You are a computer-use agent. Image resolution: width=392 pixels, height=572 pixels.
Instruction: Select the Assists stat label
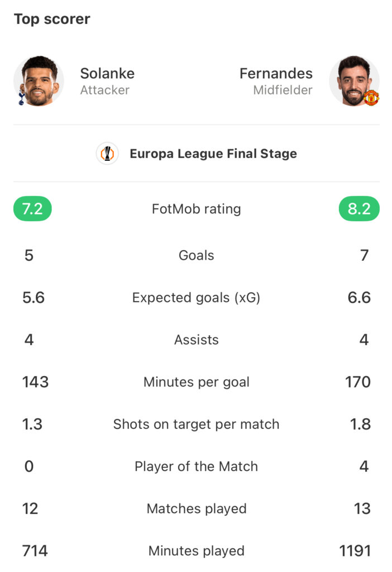tap(196, 340)
